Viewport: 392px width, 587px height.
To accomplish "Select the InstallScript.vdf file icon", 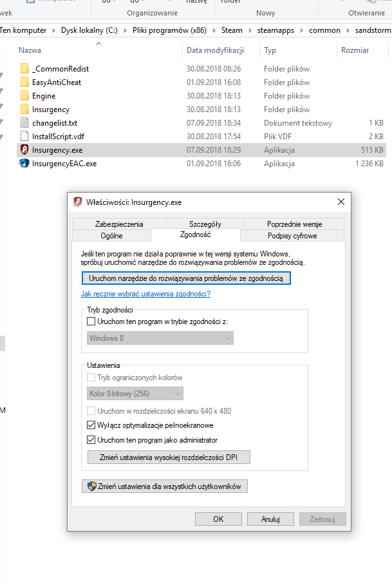I will click(24, 137).
